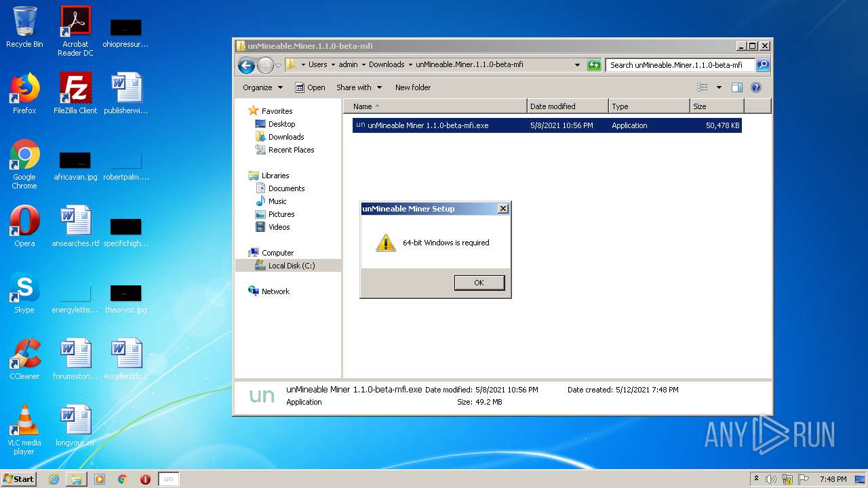This screenshot has width=868, height=488.
Task: Click admin in address breadcrumb
Action: (x=348, y=65)
